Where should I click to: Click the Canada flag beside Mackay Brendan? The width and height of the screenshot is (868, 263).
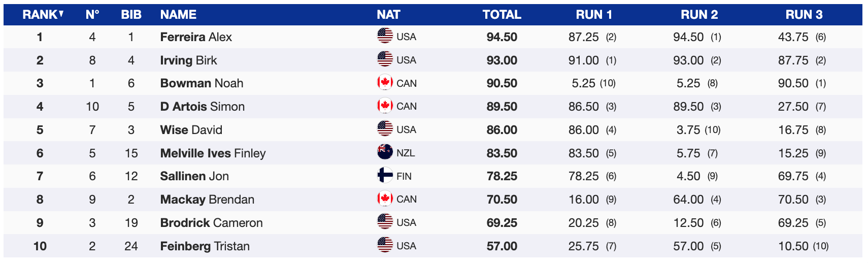[385, 199]
